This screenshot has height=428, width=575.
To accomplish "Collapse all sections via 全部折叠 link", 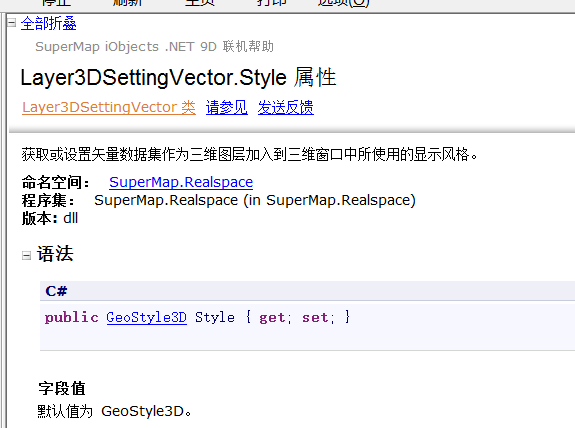I will [x=48, y=23].
